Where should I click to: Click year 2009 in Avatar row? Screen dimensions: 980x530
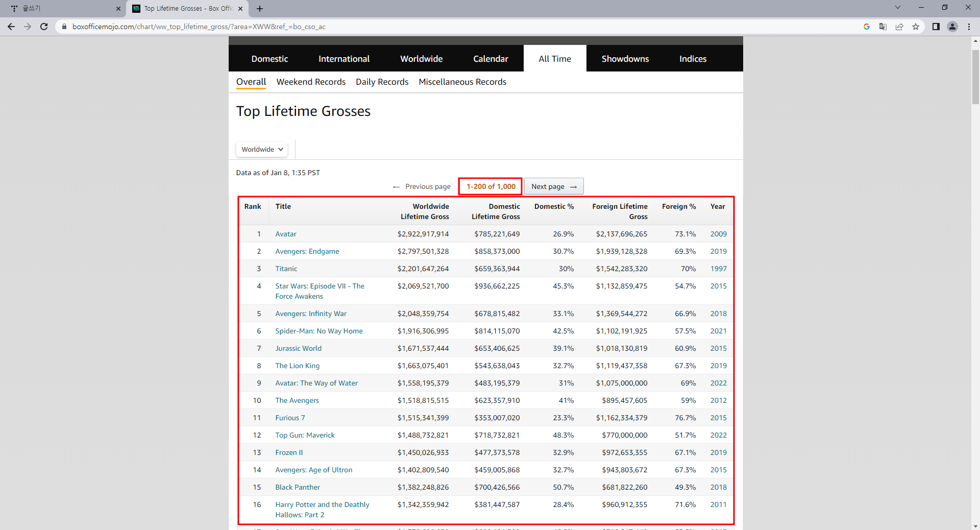(719, 234)
